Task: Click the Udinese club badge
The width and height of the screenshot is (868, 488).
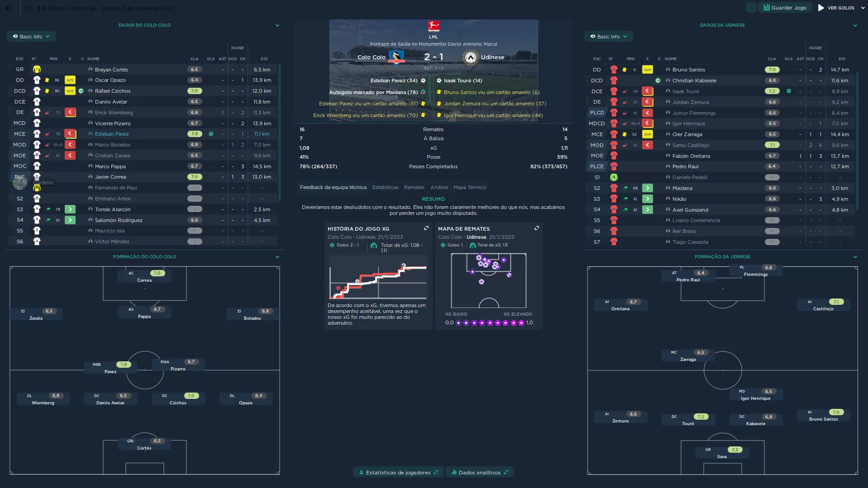Action: tap(471, 57)
